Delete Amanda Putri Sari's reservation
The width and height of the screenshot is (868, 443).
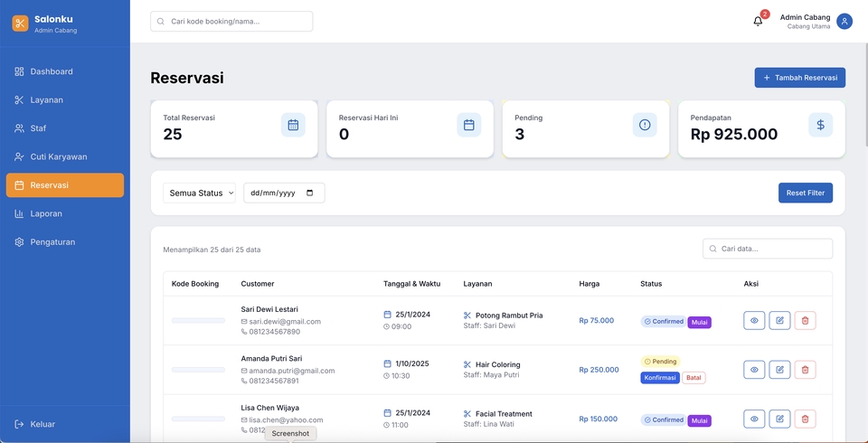click(805, 369)
